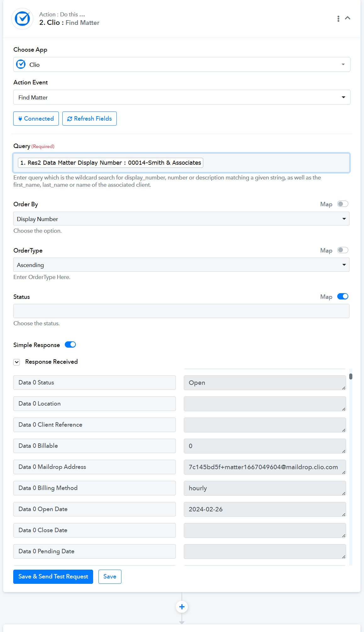This screenshot has width=364, height=632.
Task: Click resize handle of Maildrop Address value
Action: [344, 472]
